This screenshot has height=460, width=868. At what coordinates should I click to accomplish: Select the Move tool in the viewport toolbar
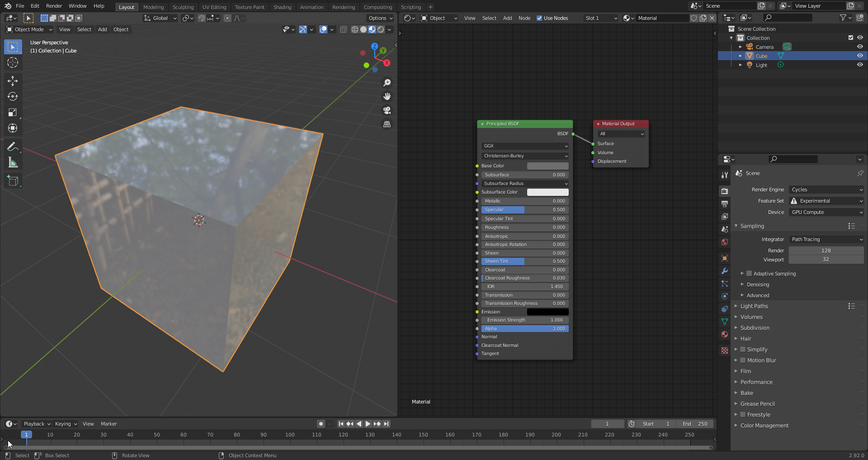click(13, 81)
